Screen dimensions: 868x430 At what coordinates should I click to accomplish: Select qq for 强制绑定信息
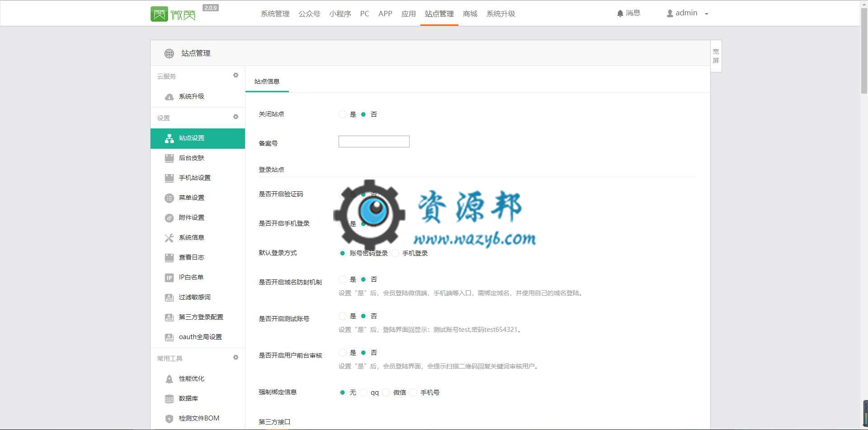(x=364, y=392)
